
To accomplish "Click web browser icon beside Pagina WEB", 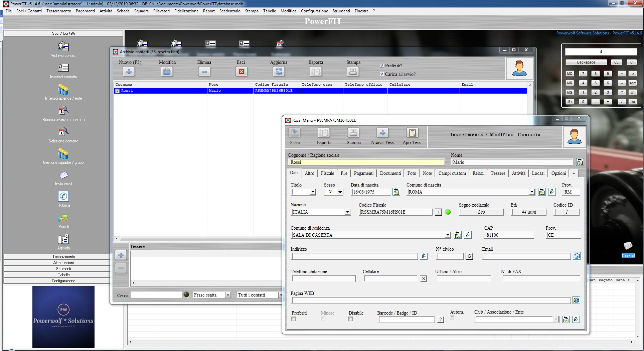I will tap(576, 300).
